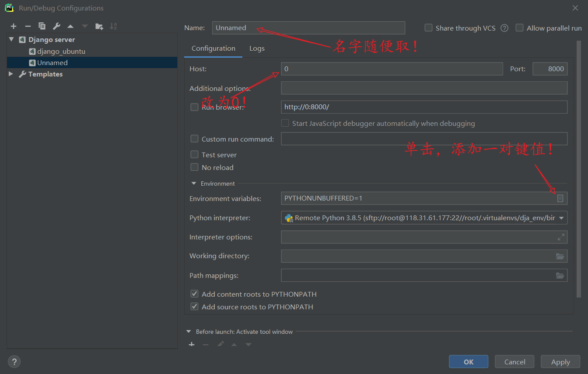Browse Path mappings folder icon

(x=560, y=276)
